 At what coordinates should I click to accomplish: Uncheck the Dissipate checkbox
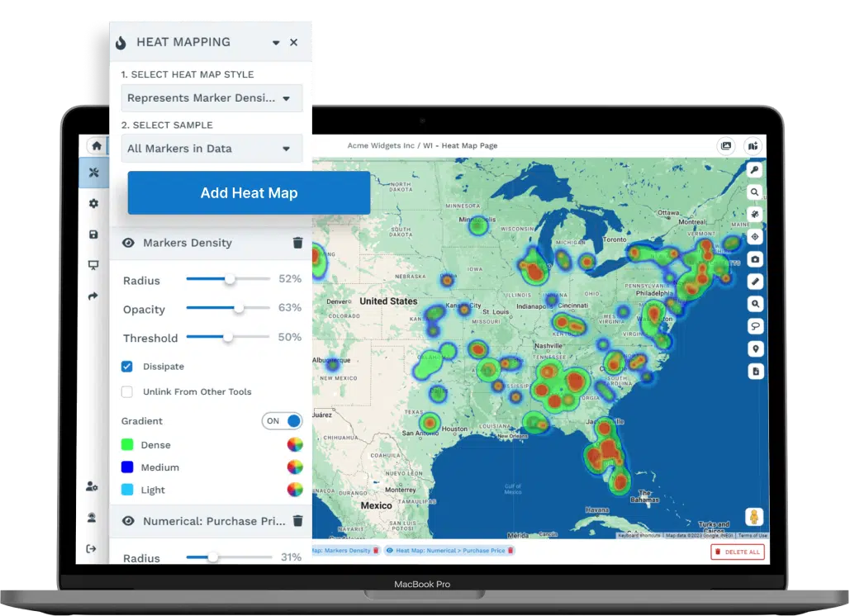point(127,367)
